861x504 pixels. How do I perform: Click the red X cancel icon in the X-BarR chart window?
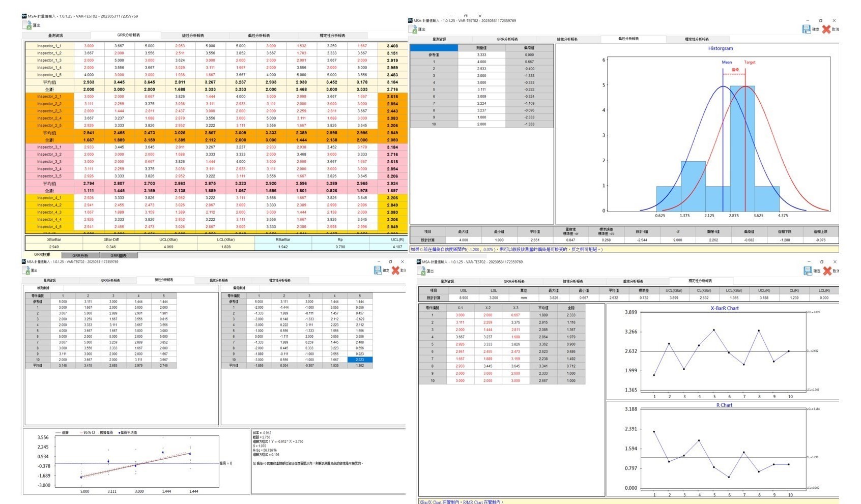827,271
